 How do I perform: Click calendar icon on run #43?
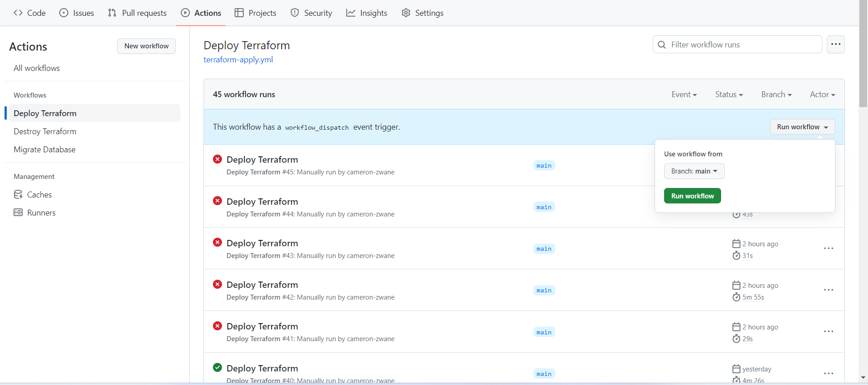[736, 244]
